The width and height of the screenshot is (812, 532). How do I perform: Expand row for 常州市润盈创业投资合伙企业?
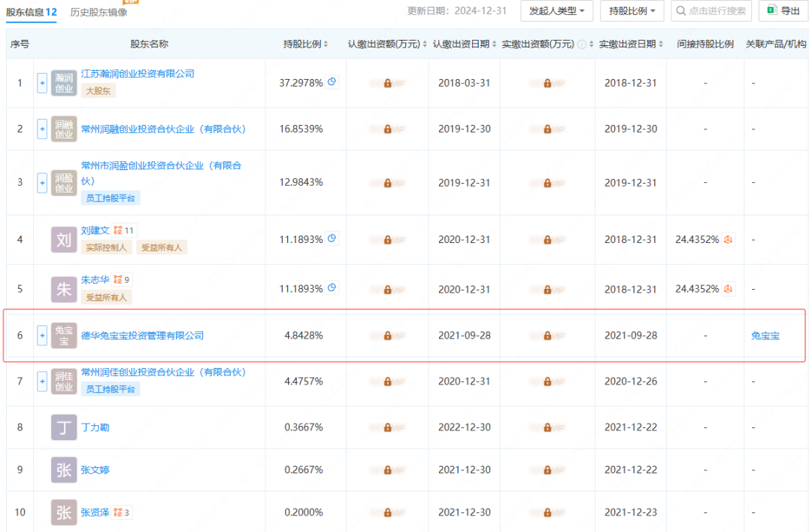click(x=42, y=183)
